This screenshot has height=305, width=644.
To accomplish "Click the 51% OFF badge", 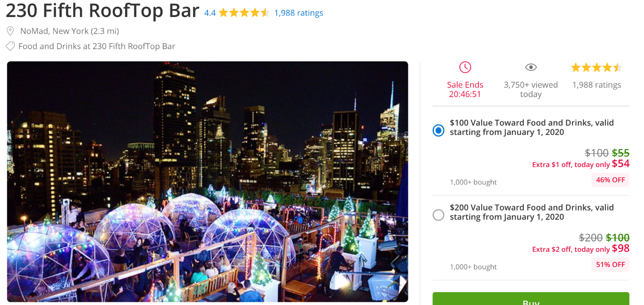I will pyautogui.click(x=610, y=265).
